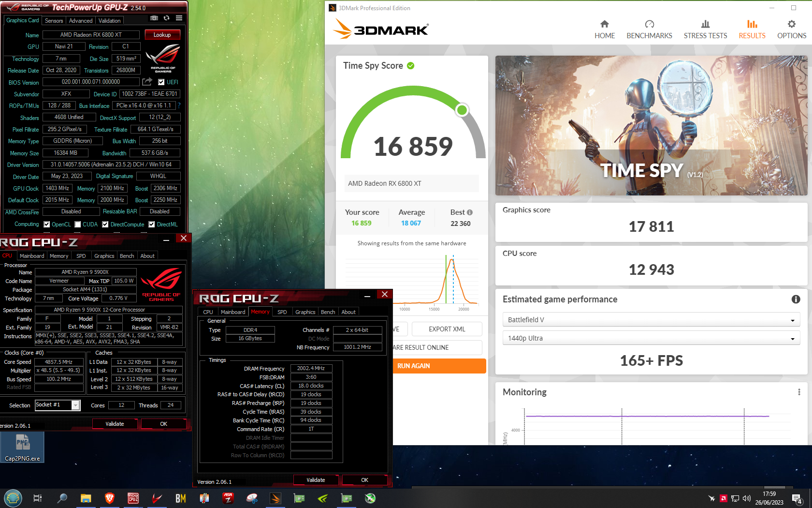Click the Bus Interface question mark help icon
812x508 pixels.
point(179,105)
